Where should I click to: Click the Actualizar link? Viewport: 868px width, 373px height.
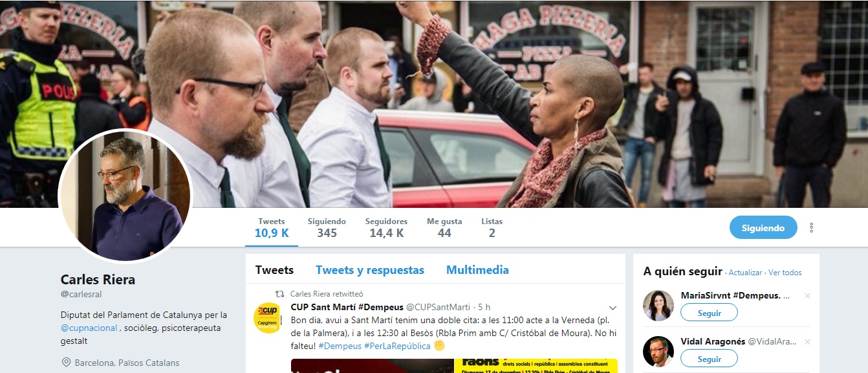pyautogui.click(x=745, y=273)
